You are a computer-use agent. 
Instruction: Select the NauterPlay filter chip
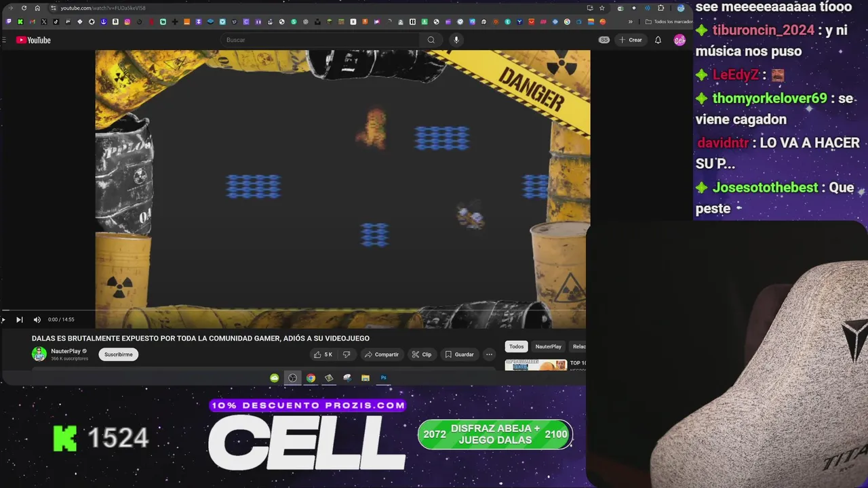pyautogui.click(x=549, y=346)
